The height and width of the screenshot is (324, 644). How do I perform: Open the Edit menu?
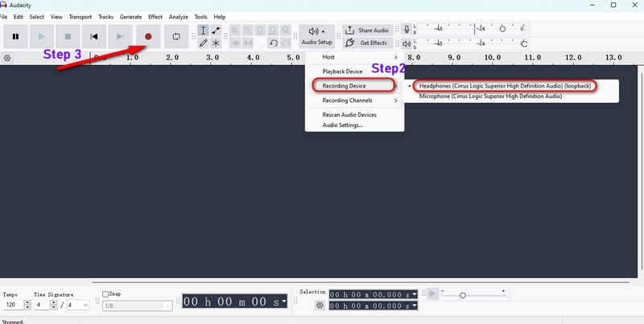click(x=18, y=17)
